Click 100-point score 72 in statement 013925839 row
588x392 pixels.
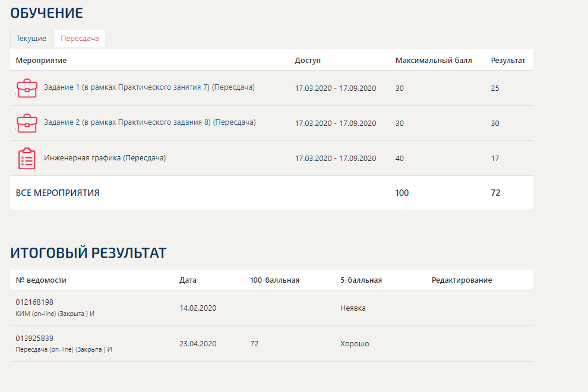click(x=254, y=344)
